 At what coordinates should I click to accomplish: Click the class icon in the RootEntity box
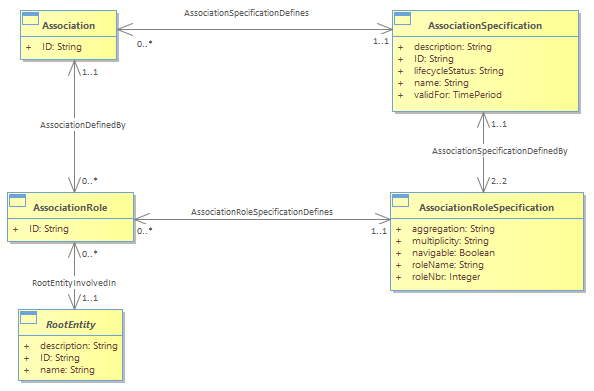click(28, 317)
